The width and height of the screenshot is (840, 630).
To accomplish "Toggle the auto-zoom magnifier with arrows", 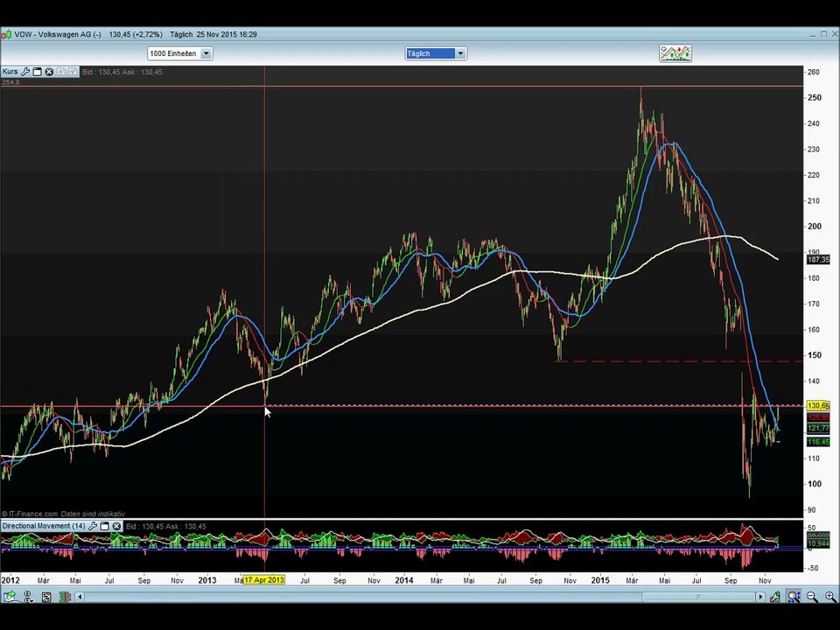I will [794, 596].
